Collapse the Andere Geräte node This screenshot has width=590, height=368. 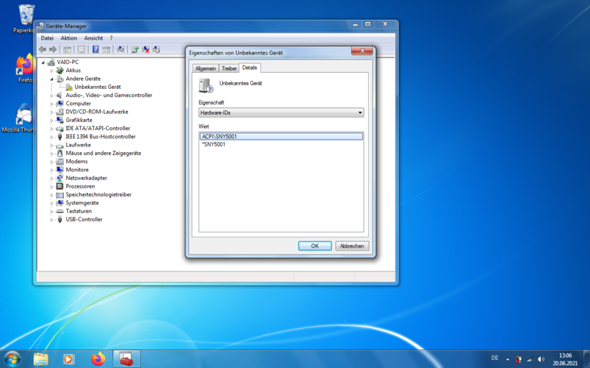(x=52, y=79)
